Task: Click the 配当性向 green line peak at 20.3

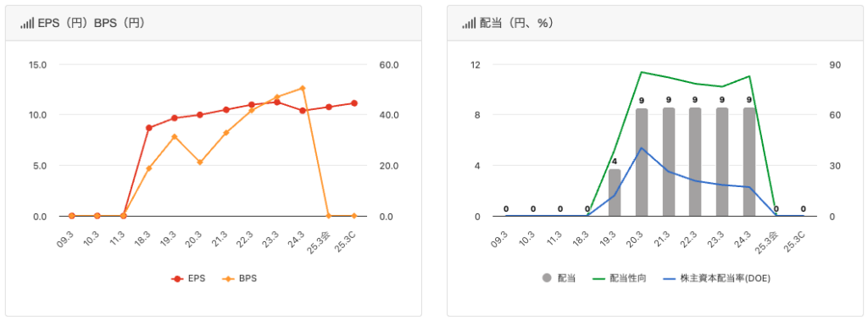Action: 642,72
